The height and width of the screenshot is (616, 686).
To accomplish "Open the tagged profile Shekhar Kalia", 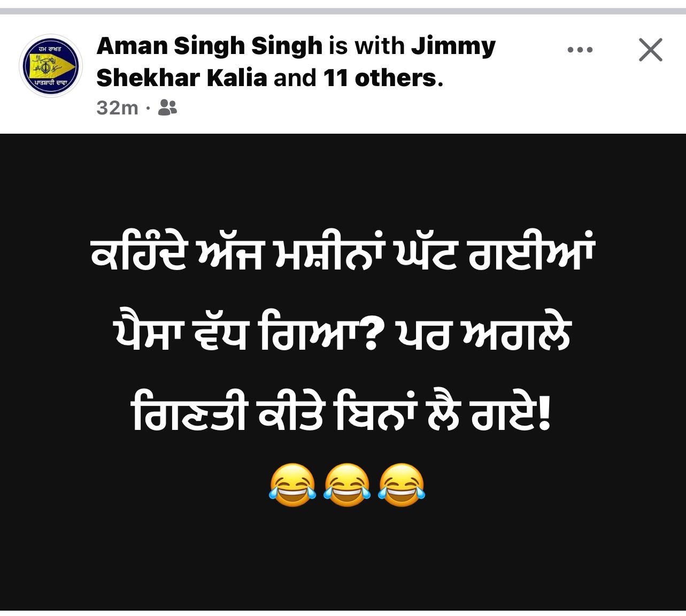I will point(181,78).
